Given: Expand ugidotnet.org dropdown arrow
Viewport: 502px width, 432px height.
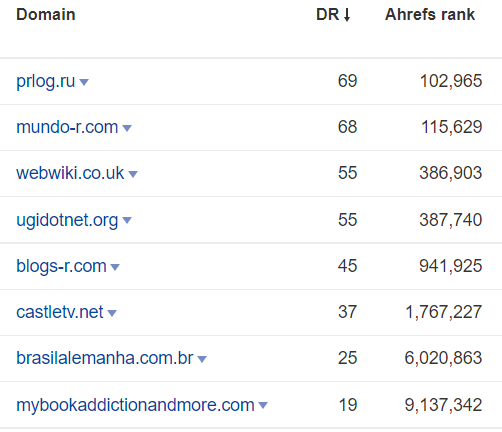Looking at the screenshot, I should point(127,220).
